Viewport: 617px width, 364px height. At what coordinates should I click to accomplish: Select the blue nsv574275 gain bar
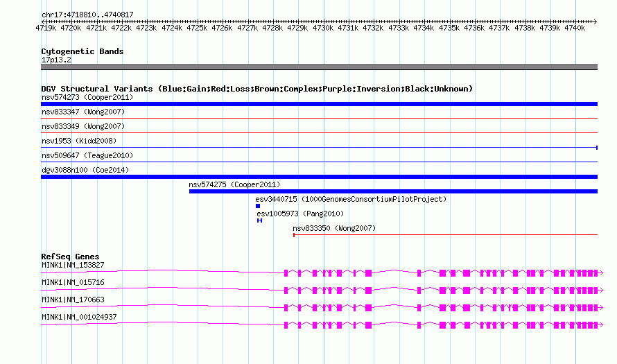[x=394, y=191]
